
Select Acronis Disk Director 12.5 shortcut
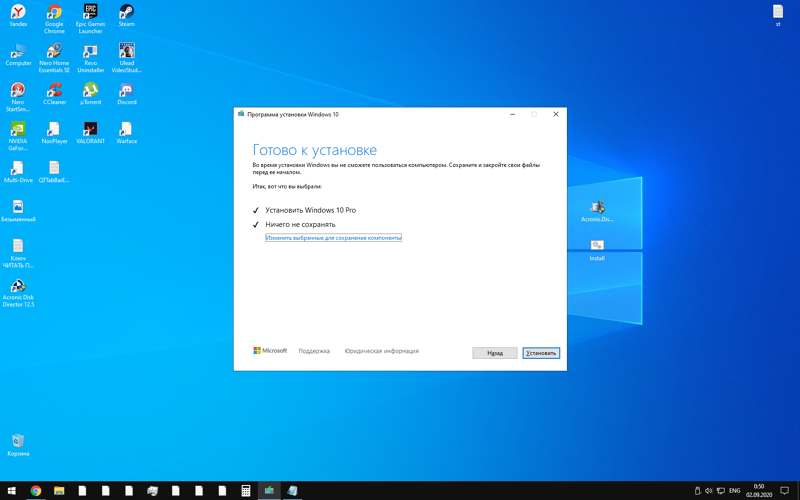[x=18, y=293]
